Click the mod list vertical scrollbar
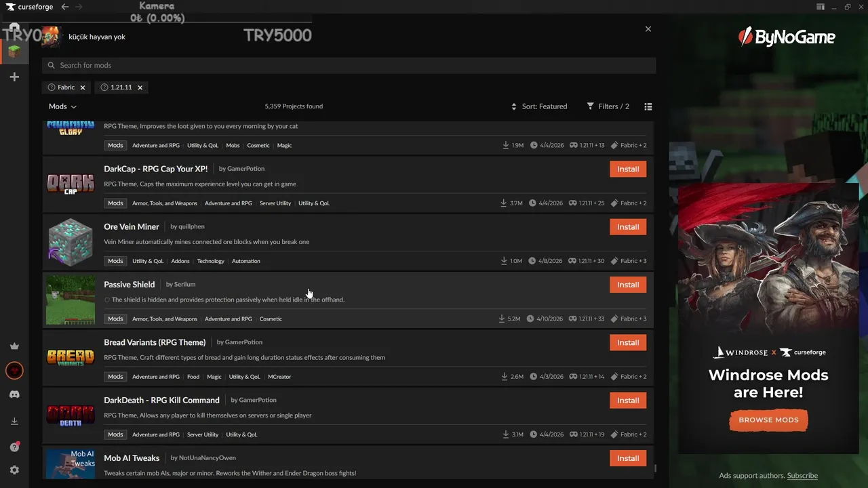Image resolution: width=868 pixels, height=488 pixels. point(655,468)
